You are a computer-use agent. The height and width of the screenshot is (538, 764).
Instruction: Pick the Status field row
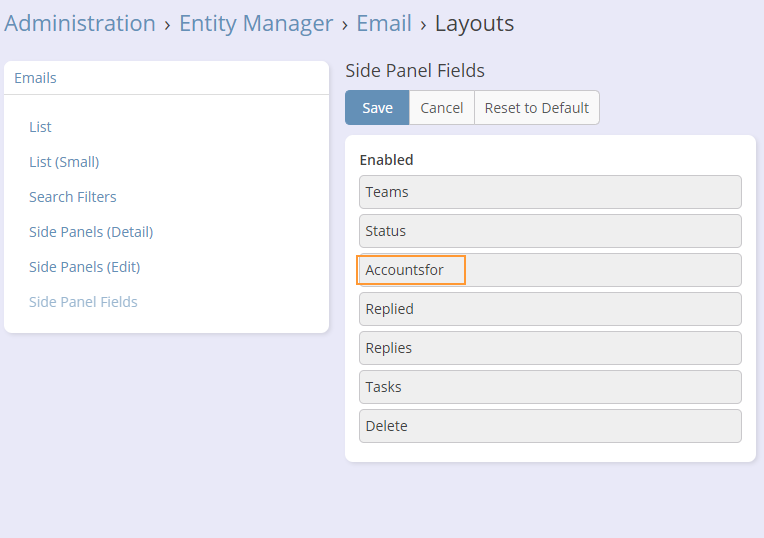click(x=550, y=231)
